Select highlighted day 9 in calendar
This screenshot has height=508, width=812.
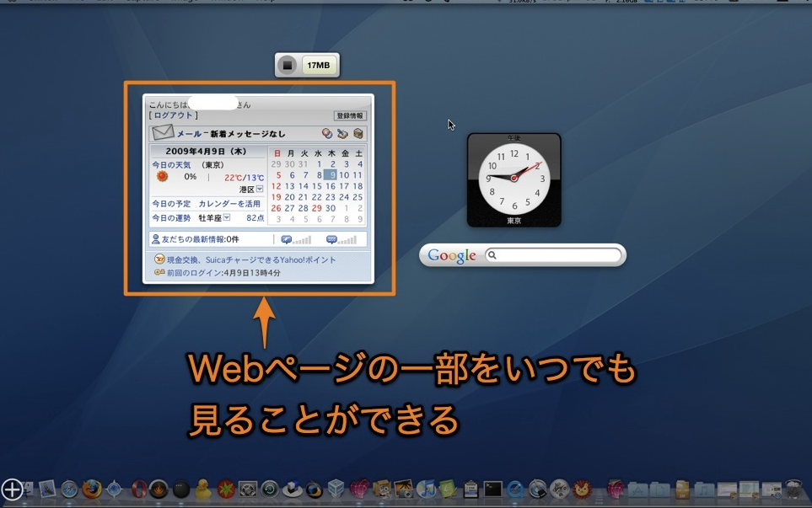[x=331, y=175]
